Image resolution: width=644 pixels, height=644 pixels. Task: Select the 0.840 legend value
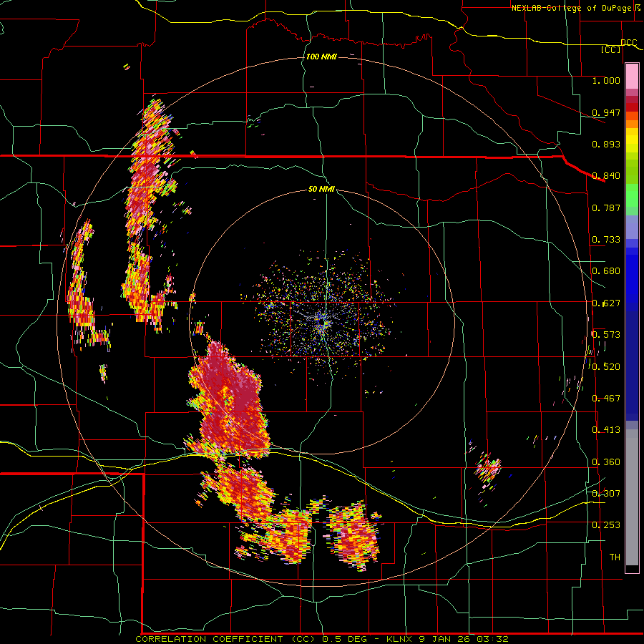[606, 176]
